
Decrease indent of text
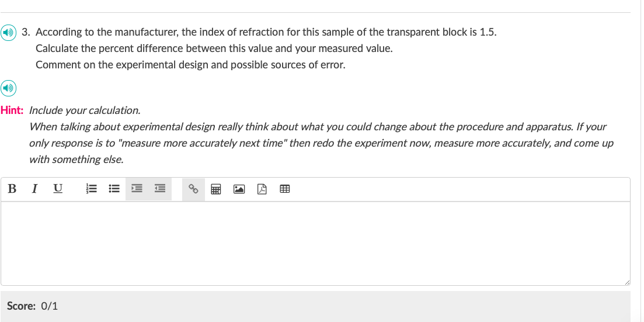pos(160,189)
